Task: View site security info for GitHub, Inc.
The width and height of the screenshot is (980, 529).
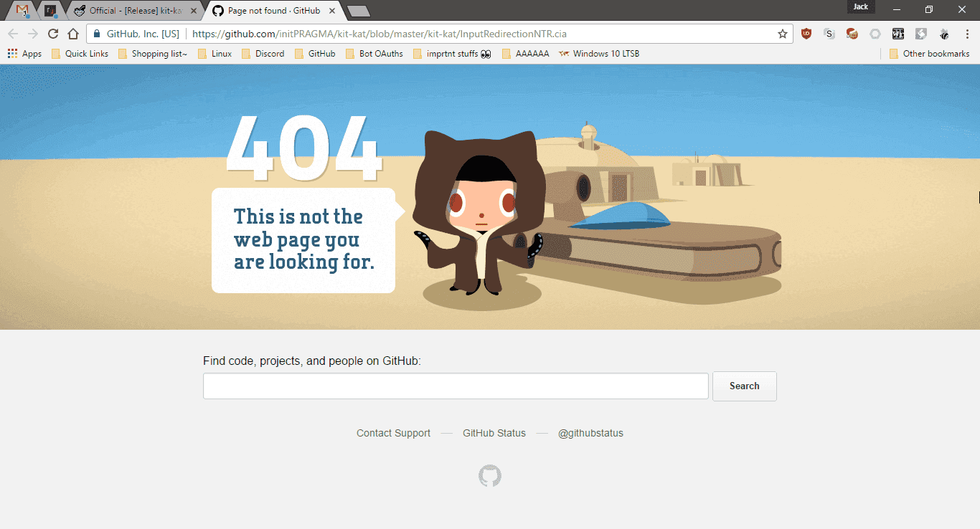Action: (136, 34)
